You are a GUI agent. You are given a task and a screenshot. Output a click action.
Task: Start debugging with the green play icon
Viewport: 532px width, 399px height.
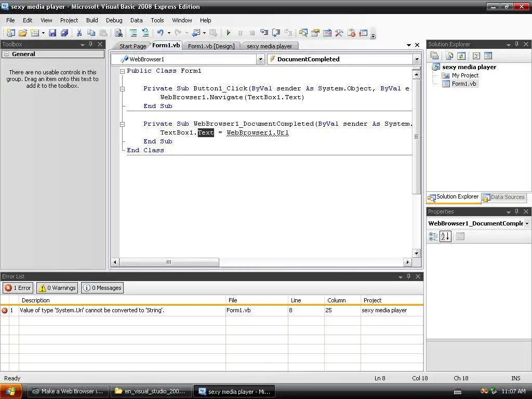tap(229, 33)
